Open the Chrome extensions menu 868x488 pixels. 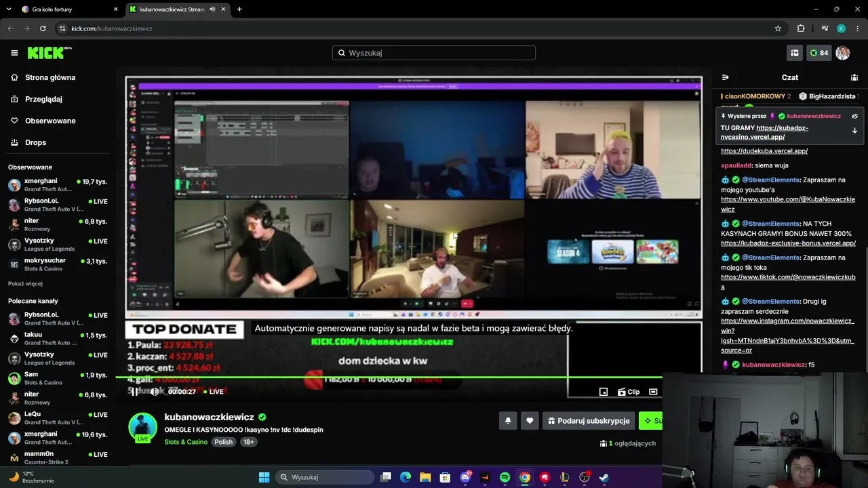tap(801, 28)
